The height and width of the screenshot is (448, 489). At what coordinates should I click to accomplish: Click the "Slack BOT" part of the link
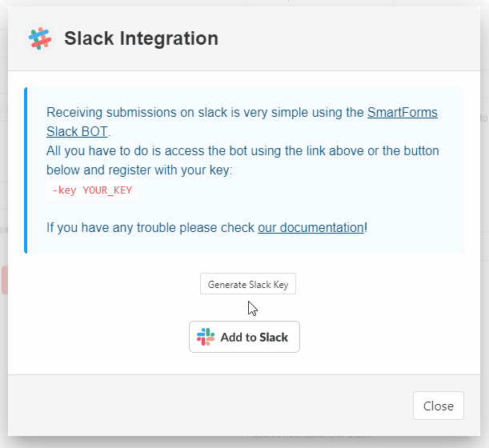[76, 131]
